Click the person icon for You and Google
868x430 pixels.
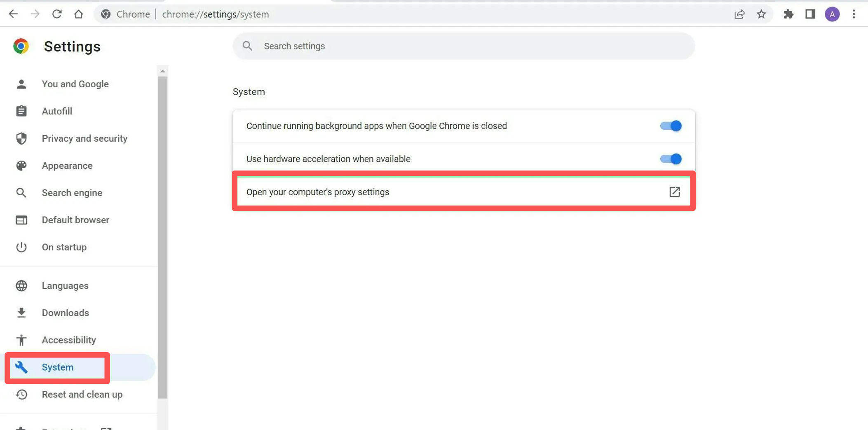pos(21,84)
